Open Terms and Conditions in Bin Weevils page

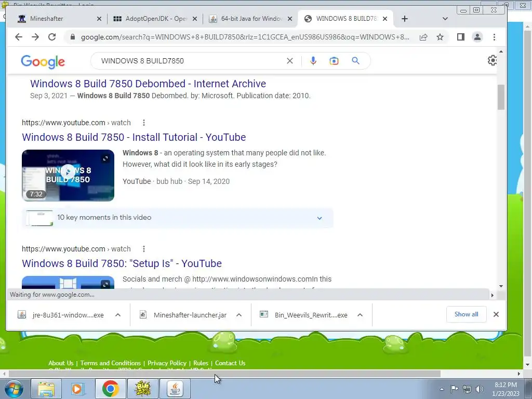[x=110, y=363]
